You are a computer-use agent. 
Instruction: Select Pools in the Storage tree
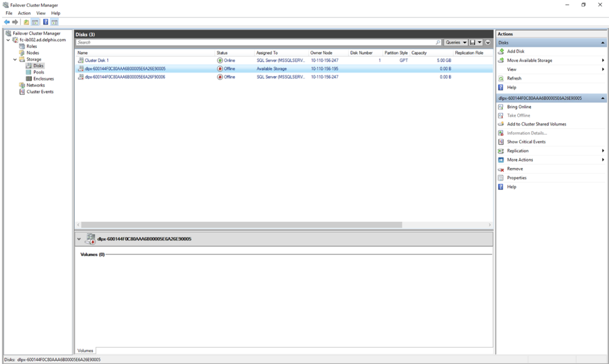[x=39, y=72]
